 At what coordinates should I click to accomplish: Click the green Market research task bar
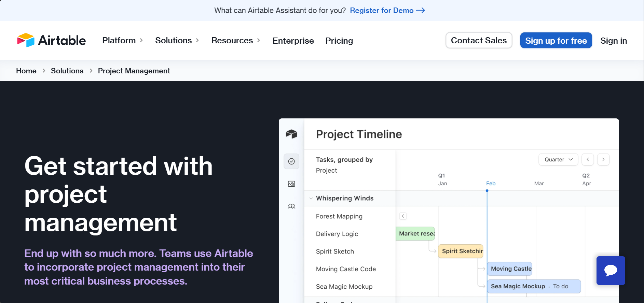[415, 234]
